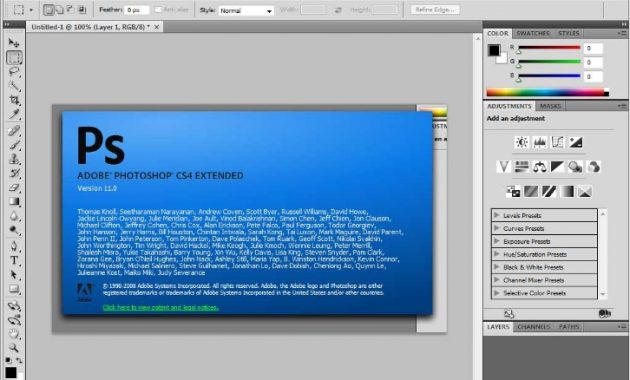Choose New selection mode in options bar
This screenshot has height=380, width=630.
(49, 10)
